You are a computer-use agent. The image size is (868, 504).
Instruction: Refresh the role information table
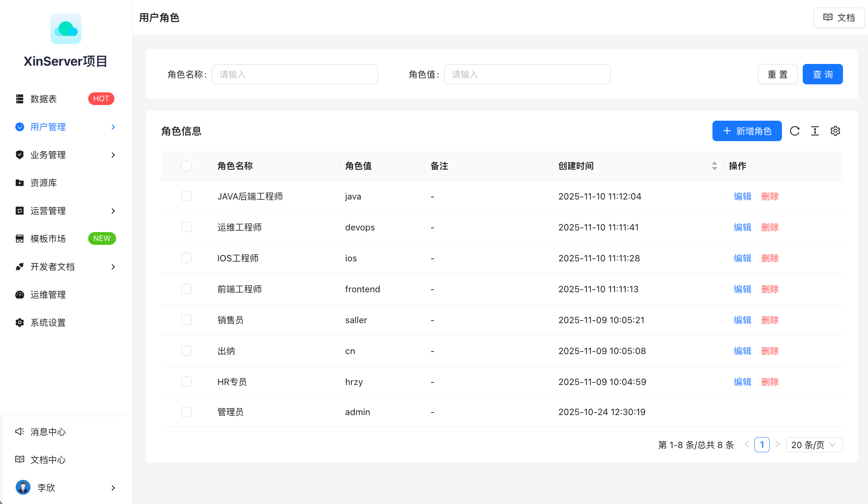point(795,131)
